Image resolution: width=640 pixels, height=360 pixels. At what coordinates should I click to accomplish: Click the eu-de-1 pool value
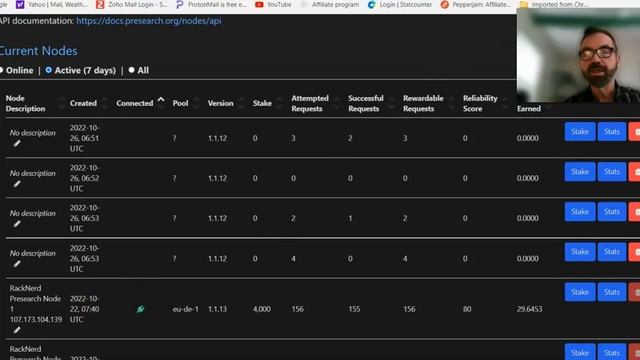(x=185, y=309)
